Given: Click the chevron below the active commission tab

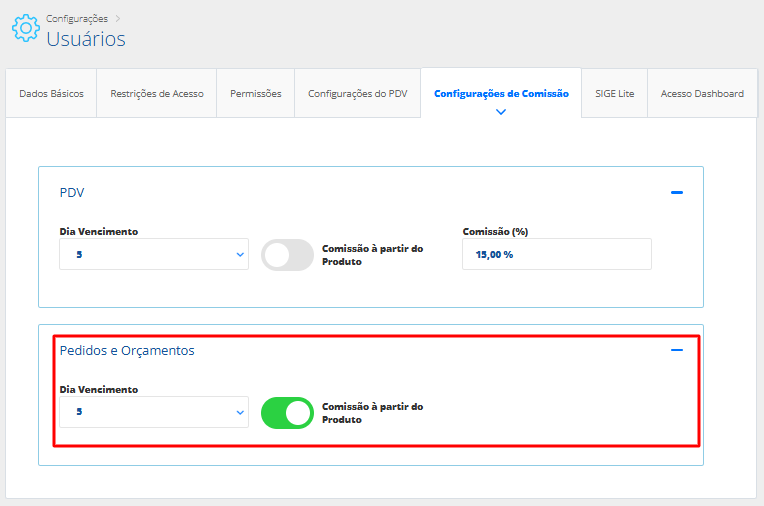Looking at the screenshot, I should [x=501, y=112].
